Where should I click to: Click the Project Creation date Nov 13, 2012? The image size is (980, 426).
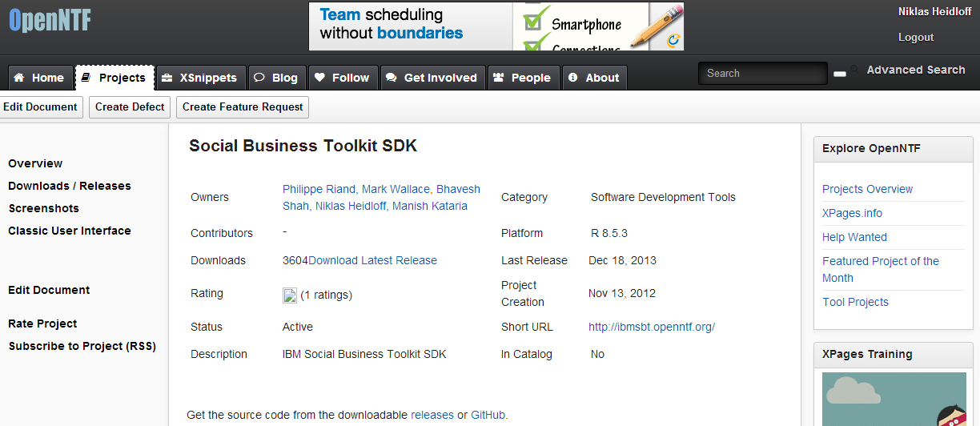622,293
